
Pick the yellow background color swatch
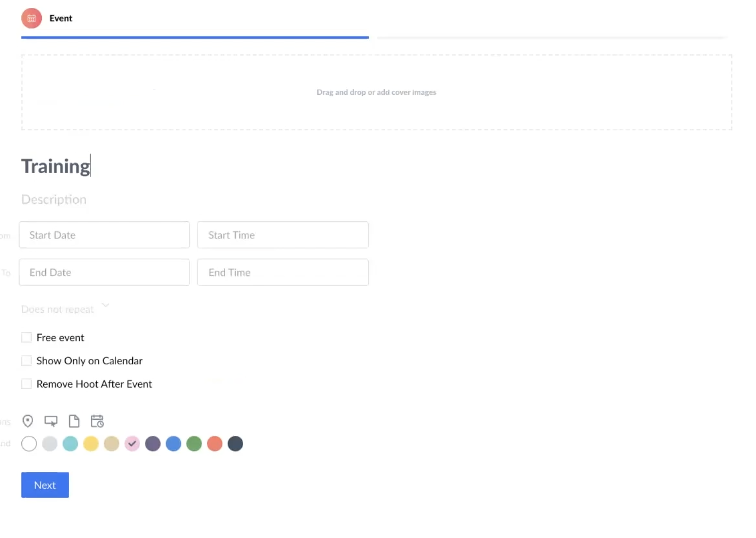(x=91, y=444)
